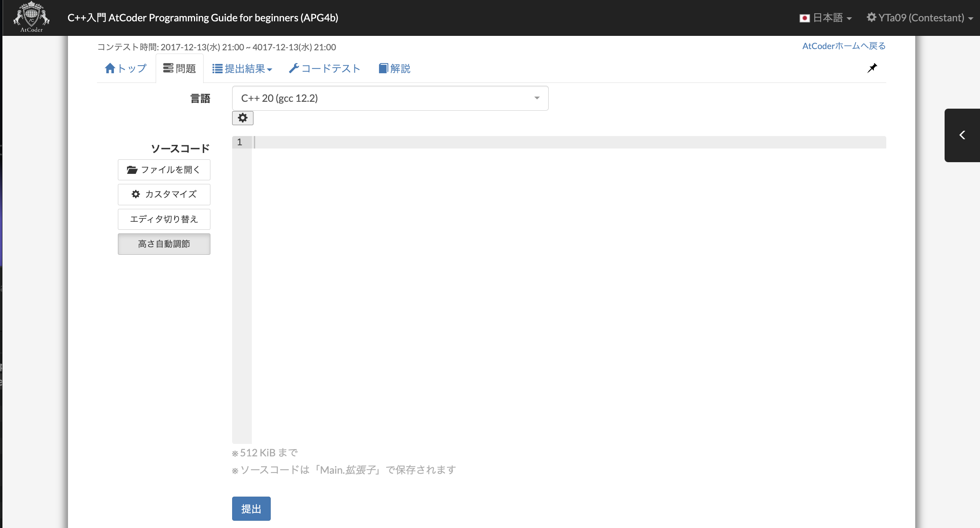
Task: Expand the collapsed side panel arrow
Action: click(x=962, y=135)
